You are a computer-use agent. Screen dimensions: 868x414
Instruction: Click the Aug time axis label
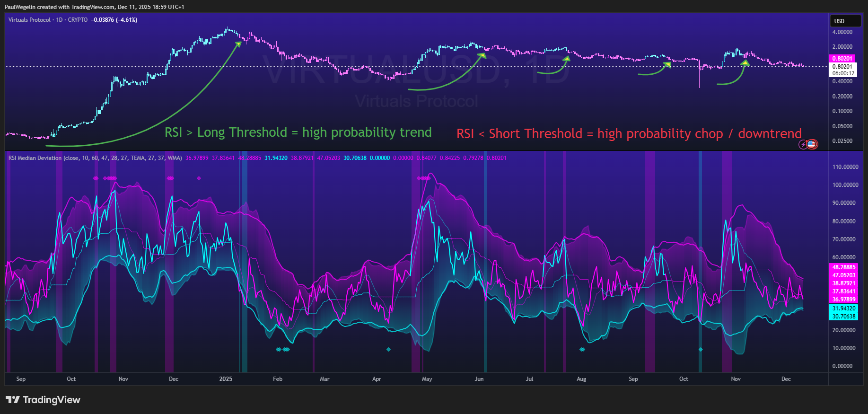(x=581, y=379)
